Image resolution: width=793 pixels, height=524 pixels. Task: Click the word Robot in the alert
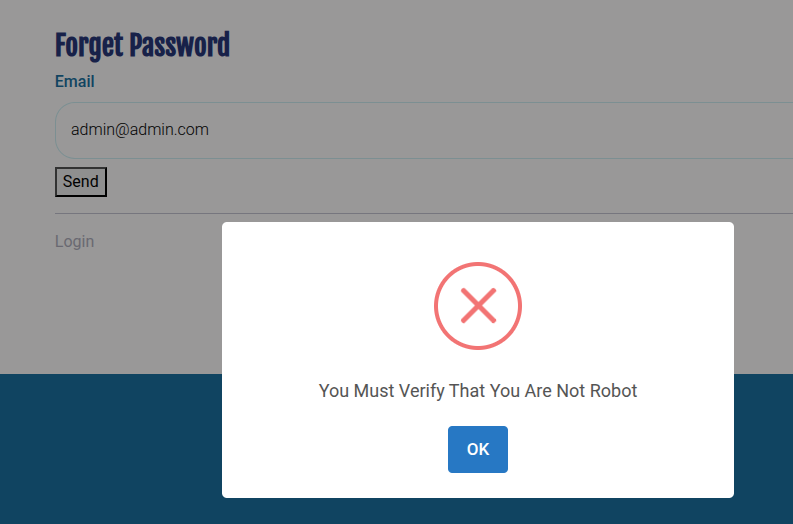[613, 391]
